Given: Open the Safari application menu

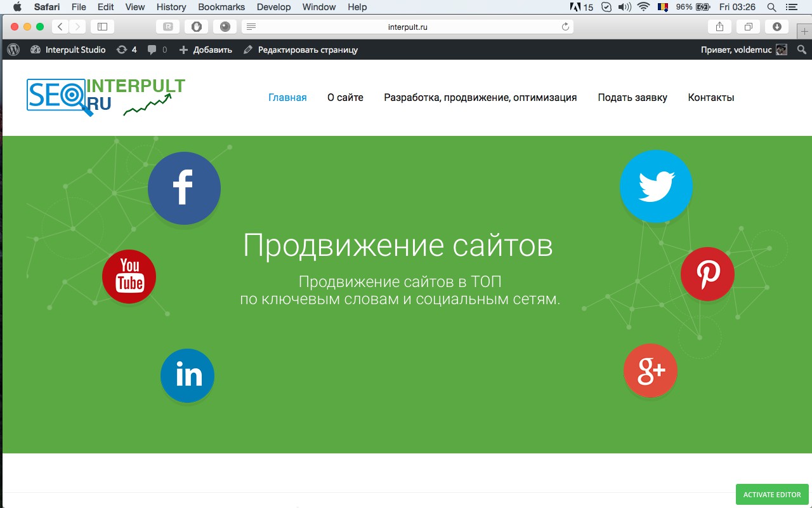Looking at the screenshot, I should [47, 7].
